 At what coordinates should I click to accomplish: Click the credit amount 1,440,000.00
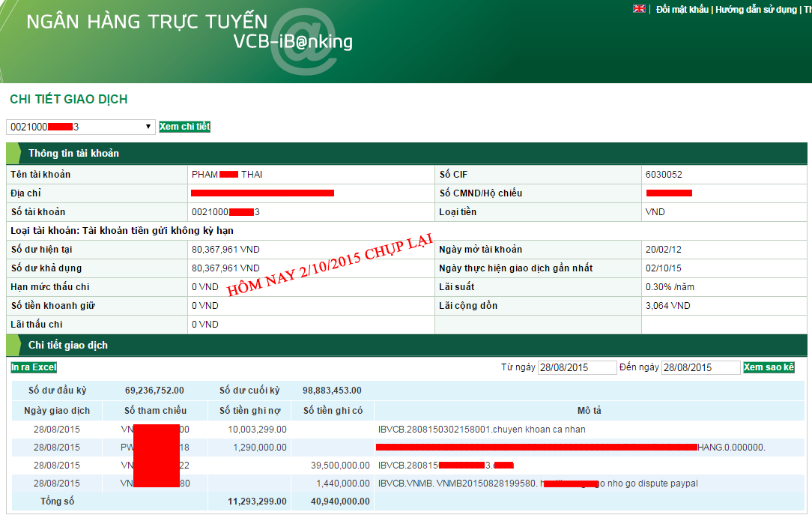[x=343, y=484]
